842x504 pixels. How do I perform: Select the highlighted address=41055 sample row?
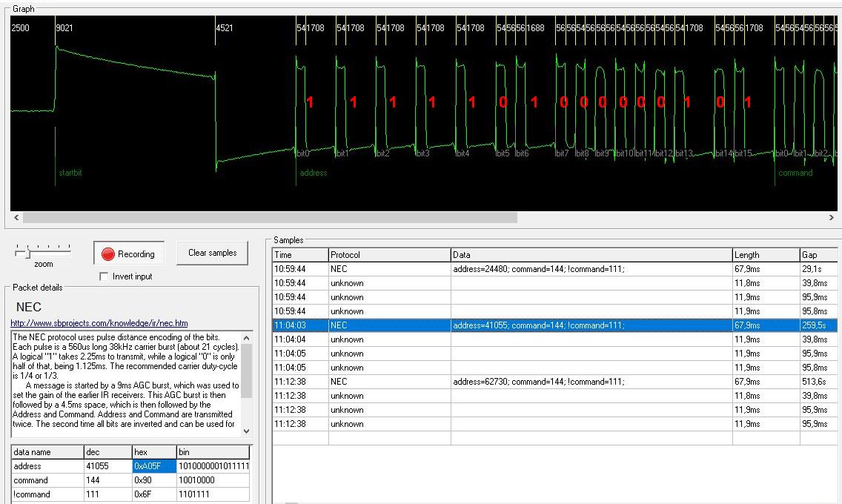[x=538, y=325]
